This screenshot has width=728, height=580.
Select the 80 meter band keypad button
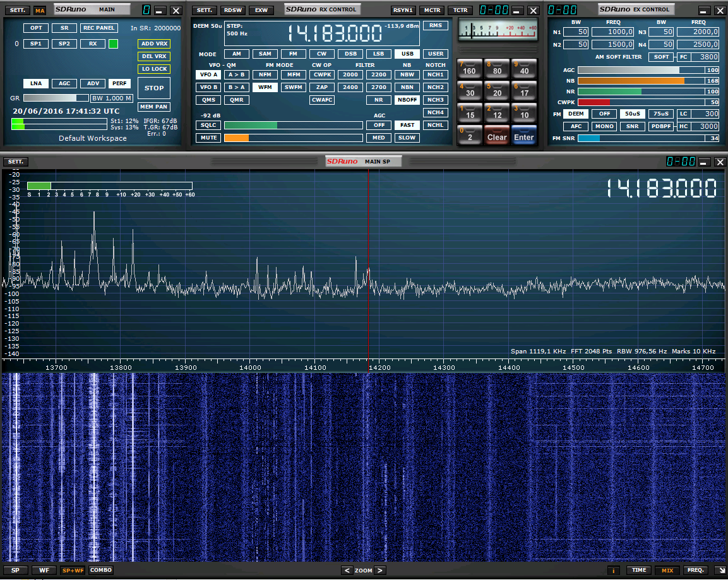(x=497, y=69)
